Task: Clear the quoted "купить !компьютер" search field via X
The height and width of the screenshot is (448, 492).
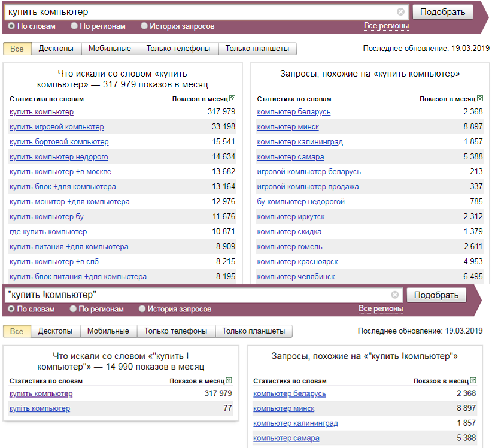Action: tap(395, 295)
